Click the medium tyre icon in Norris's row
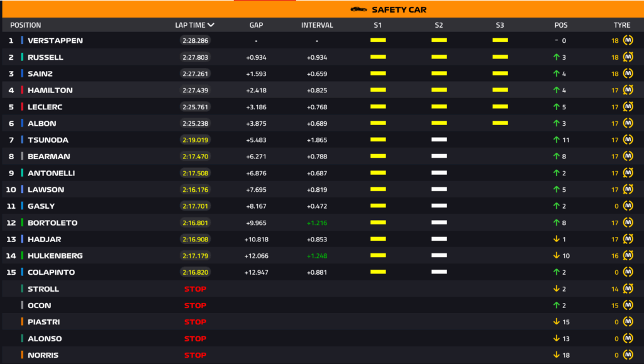The width and height of the screenshot is (644, 364). (x=628, y=355)
